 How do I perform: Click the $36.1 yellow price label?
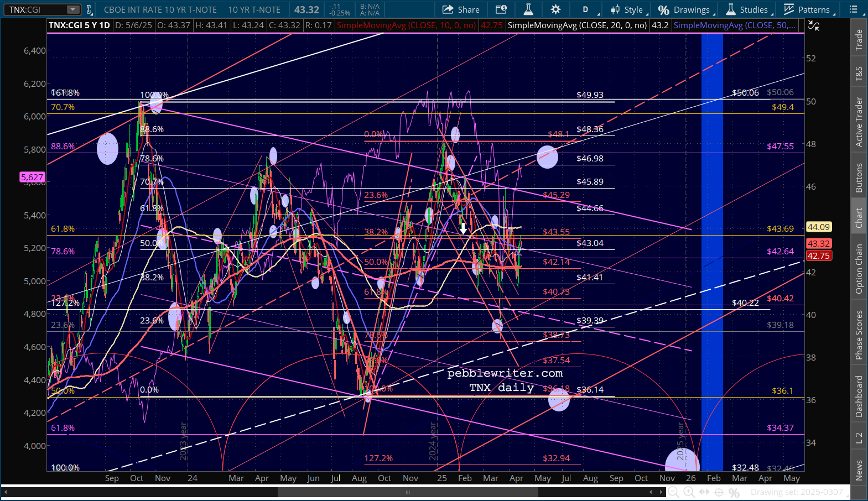pos(782,391)
